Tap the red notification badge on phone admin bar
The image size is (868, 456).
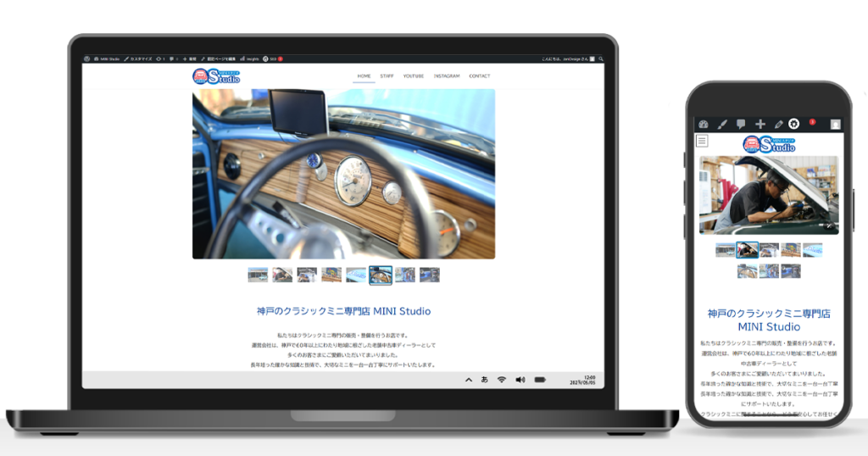tap(812, 122)
